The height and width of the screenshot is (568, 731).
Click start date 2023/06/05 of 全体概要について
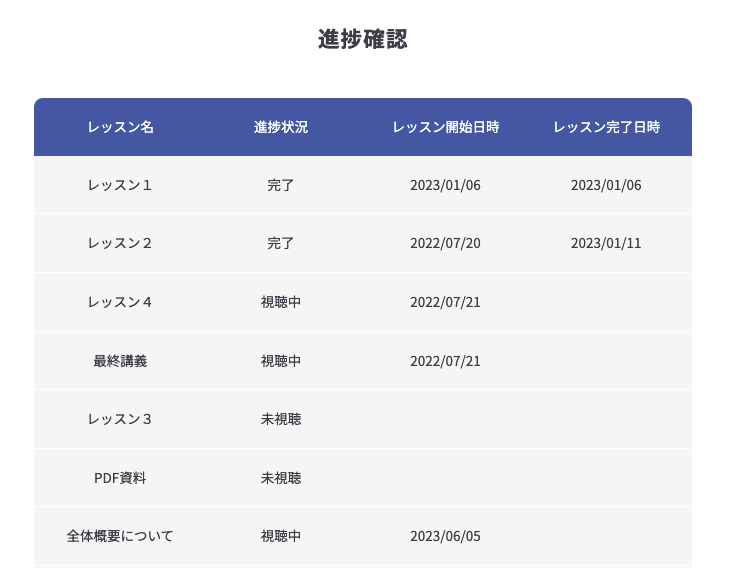445,536
